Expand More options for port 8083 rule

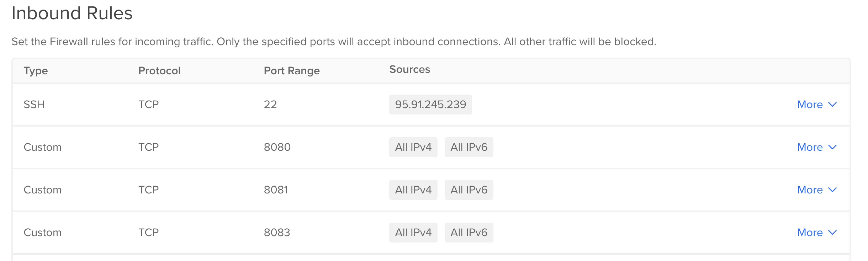(x=817, y=233)
